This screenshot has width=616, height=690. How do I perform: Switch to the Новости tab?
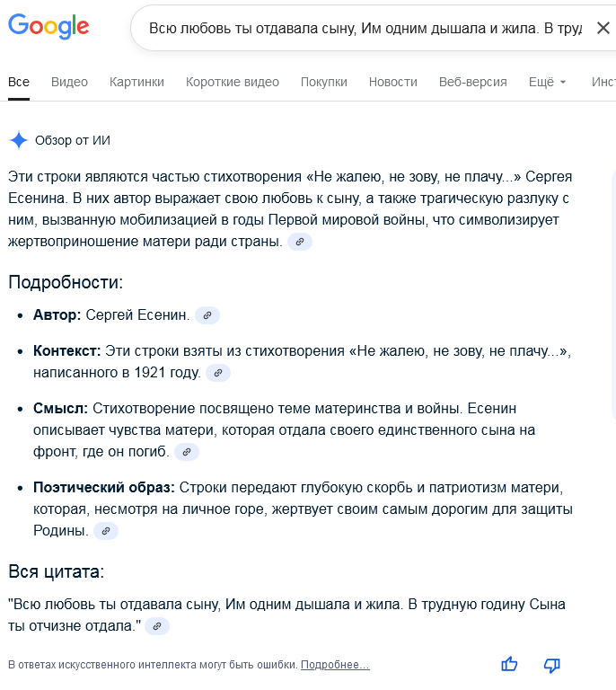pyautogui.click(x=393, y=82)
